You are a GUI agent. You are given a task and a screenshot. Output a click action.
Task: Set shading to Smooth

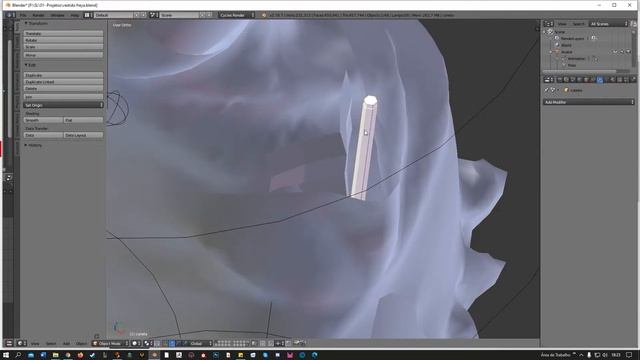(43, 120)
